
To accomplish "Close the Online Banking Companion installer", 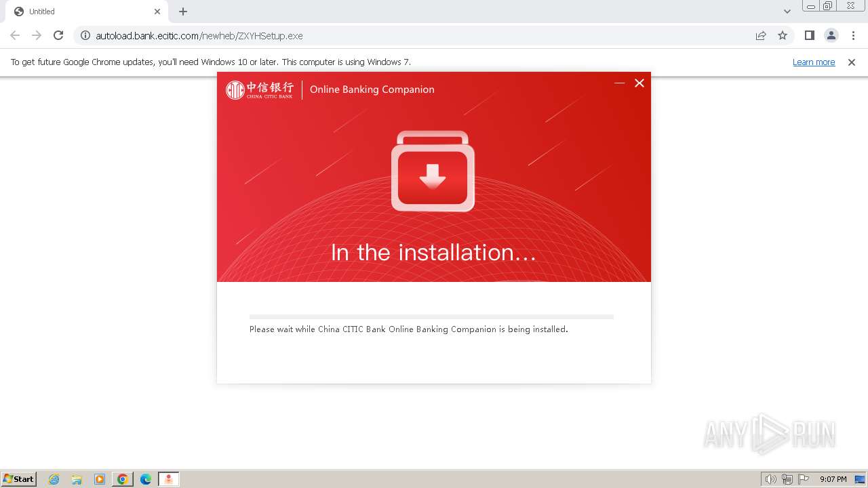I will click(x=639, y=83).
